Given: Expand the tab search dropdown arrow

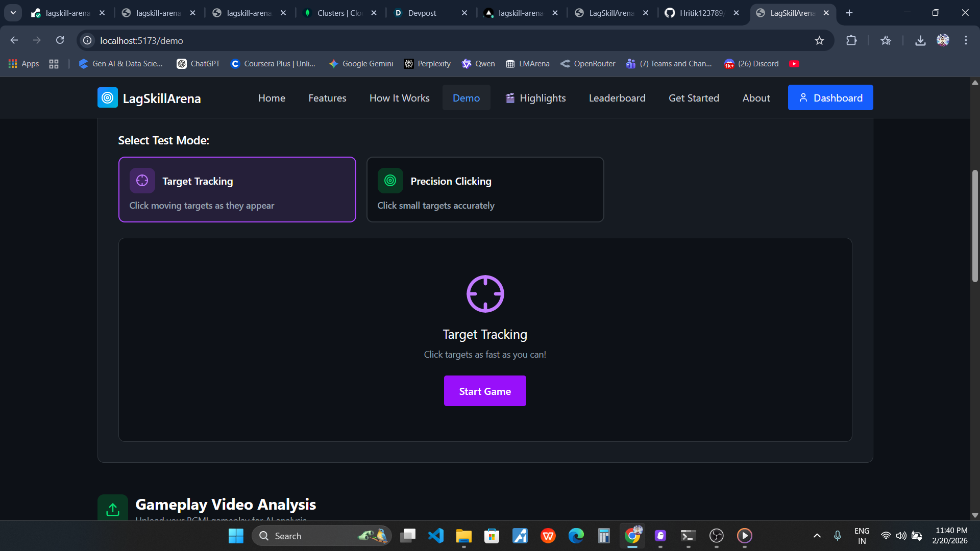Looking at the screenshot, I should (x=13, y=13).
